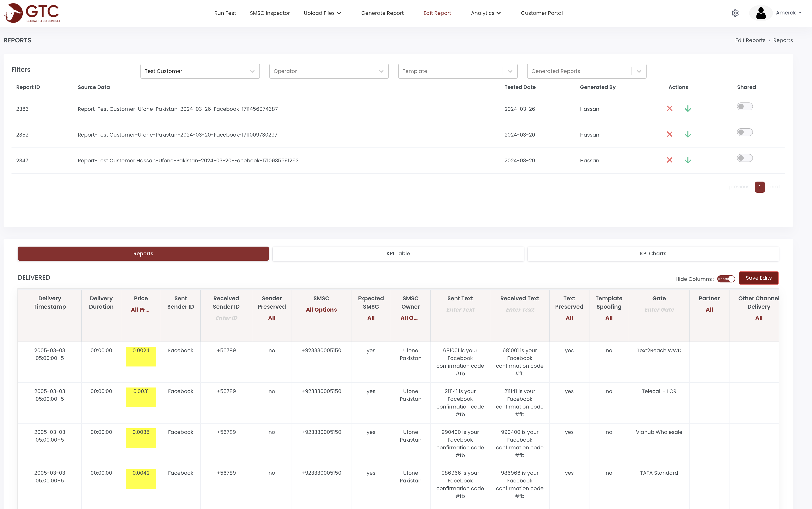Open Edit Reports breadcrumb link

point(750,40)
